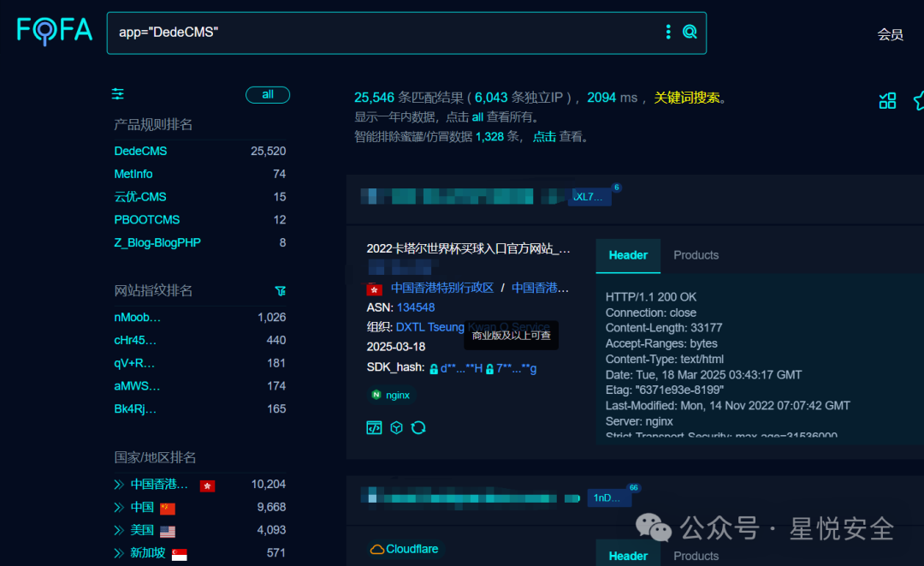Viewport: 924px width, 566px height.
Task: Toggle the all filter pill
Action: click(268, 95)
